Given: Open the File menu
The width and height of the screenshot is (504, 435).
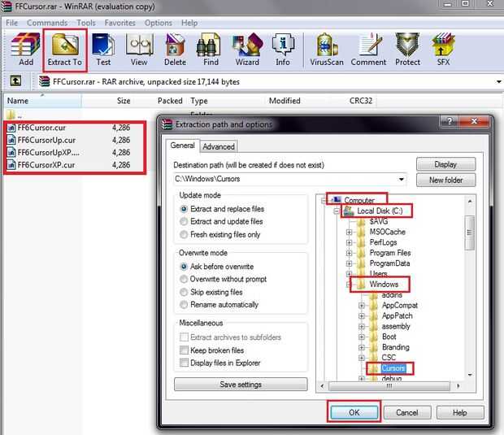Looking at the screenshot, I should click(12, 23).
